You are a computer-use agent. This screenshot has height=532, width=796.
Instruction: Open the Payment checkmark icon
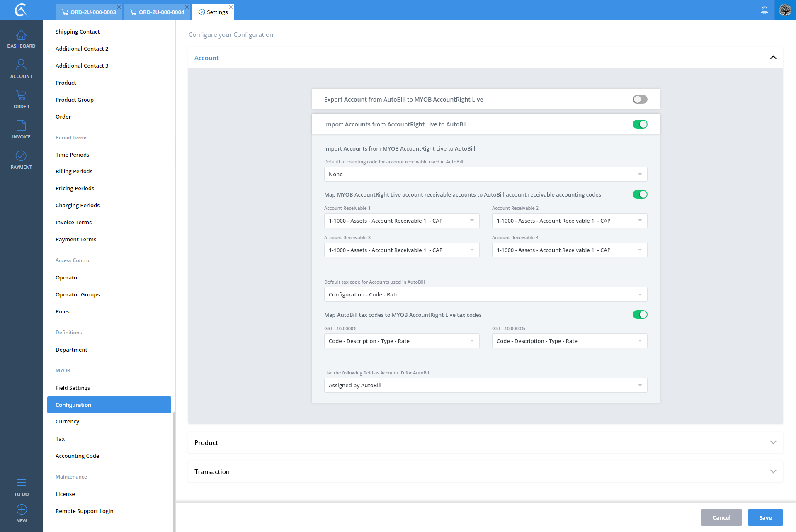pos(21,160)
